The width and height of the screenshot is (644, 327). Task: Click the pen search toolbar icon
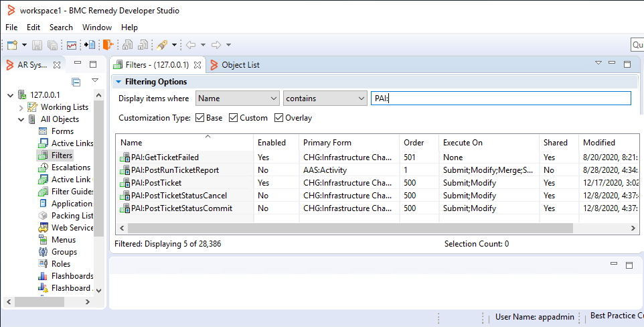[162, 45]
